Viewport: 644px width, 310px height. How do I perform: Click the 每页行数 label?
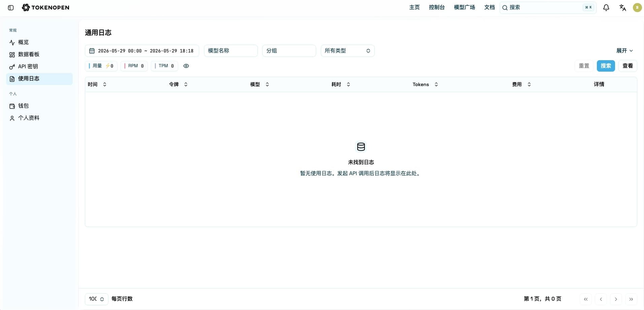click(x=122, y=299)
